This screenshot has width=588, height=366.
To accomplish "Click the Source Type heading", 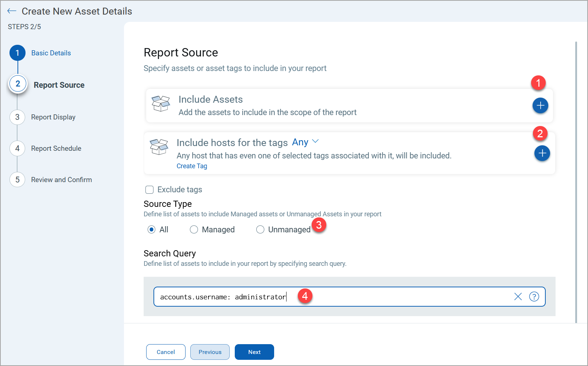I will click(168, 204).
